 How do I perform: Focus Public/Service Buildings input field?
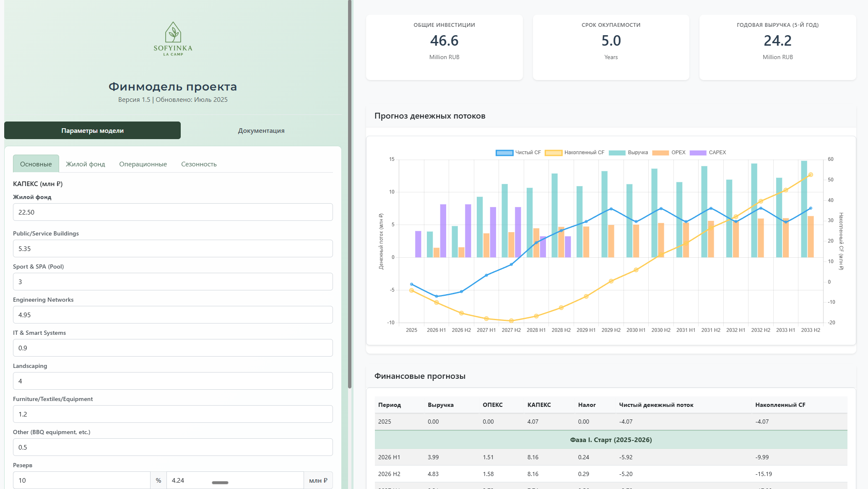coord(173,248)
